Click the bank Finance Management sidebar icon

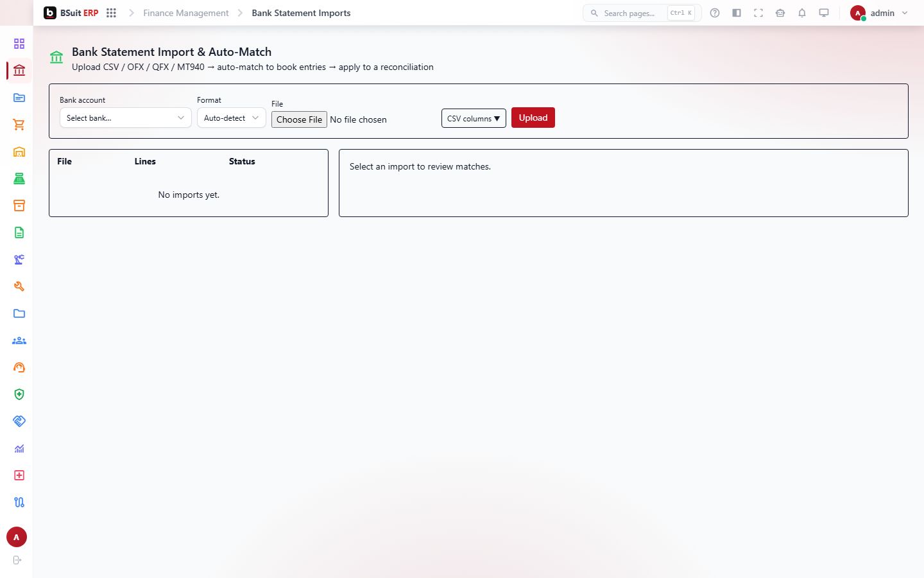tap(19, 71)
